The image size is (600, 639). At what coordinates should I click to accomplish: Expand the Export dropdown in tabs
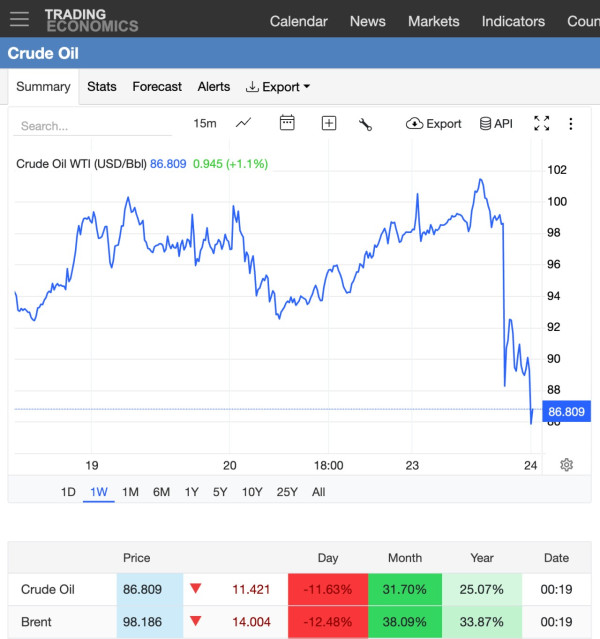point(278,87)
